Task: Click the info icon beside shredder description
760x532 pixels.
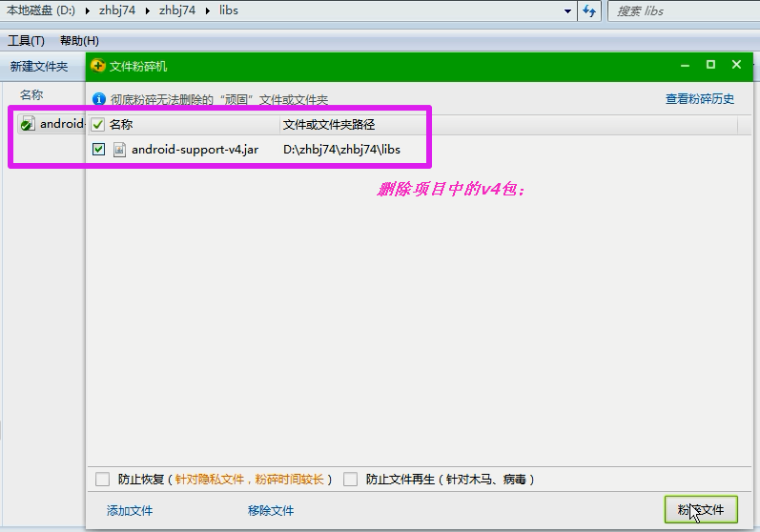Action: pyautogui.click(x=99, y=99)
